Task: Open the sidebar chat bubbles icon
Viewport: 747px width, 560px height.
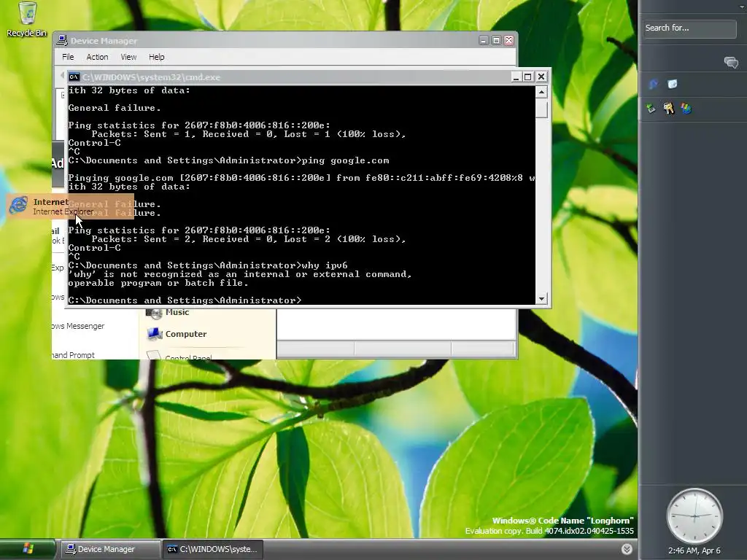Action: [x=731, y=63]
